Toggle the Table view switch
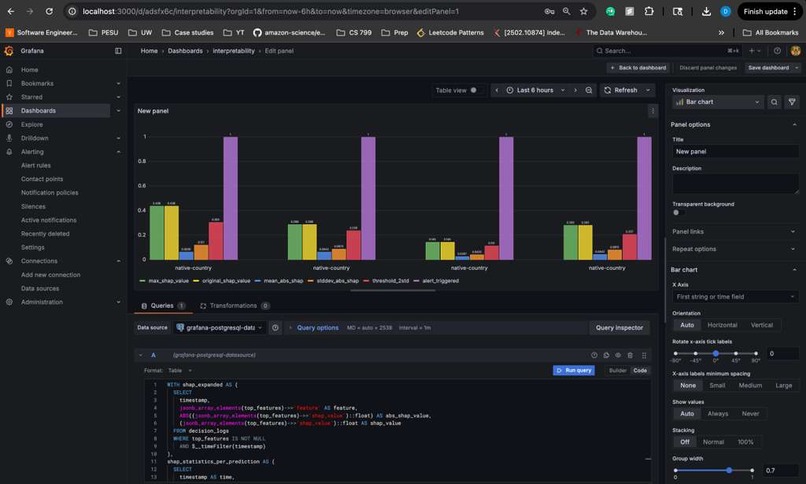The width and height of the screenshot is (806, 484). tap(473, 90)
